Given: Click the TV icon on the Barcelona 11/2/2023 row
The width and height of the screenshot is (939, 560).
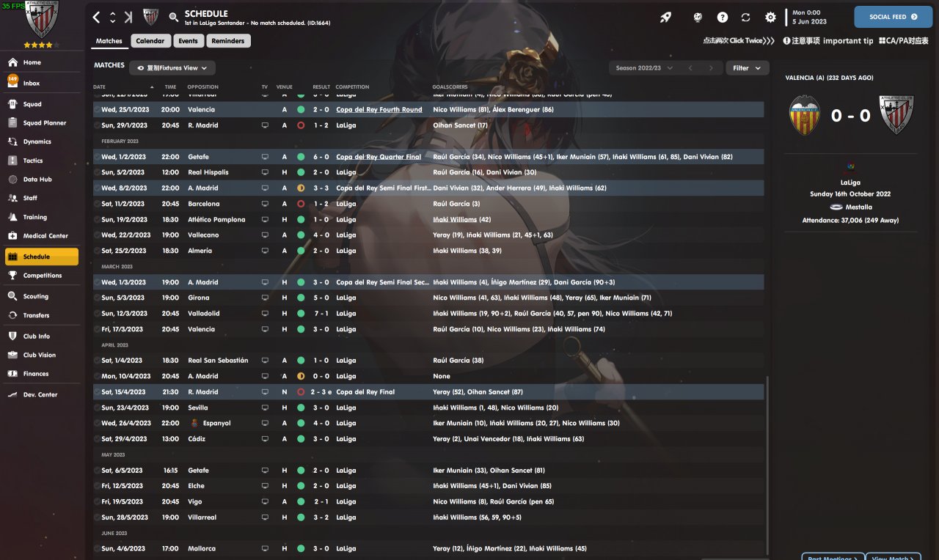Looking at the screenshot, I should point(265,204).
